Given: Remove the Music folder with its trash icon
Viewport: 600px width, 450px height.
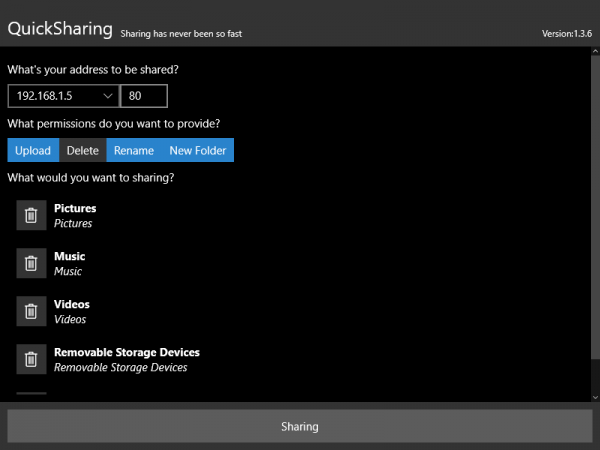Looking at the screenshot, I should click(31, 263).
